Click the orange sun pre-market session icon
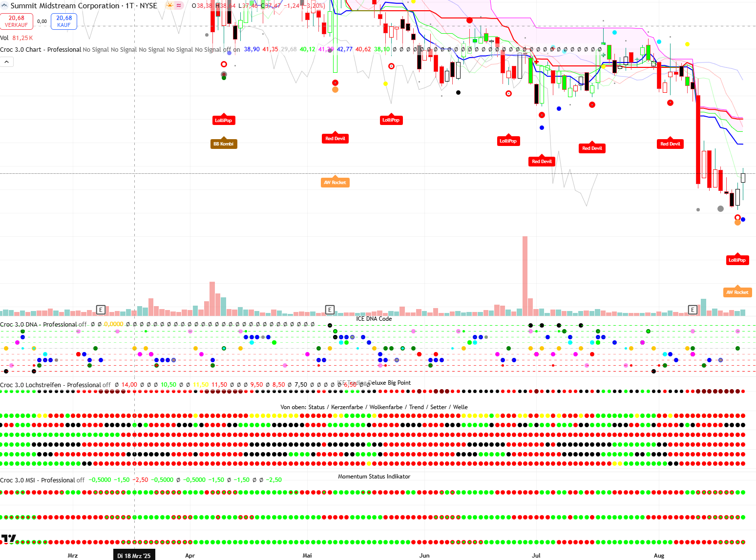 click(x=170, y=5)
